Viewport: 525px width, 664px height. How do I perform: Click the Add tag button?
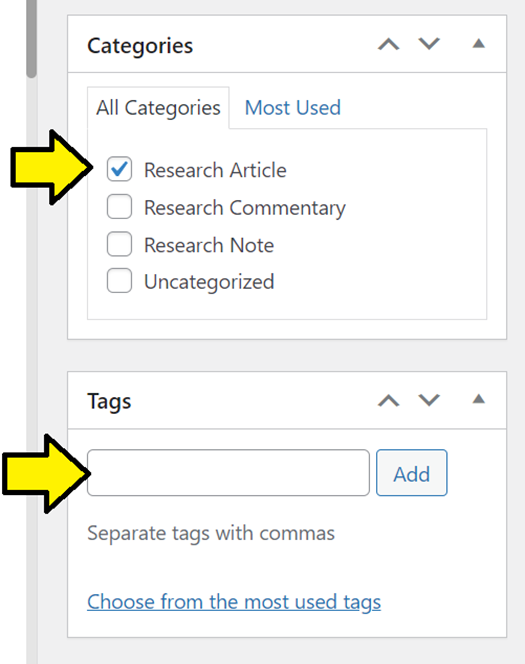click(x=412, y=473)
